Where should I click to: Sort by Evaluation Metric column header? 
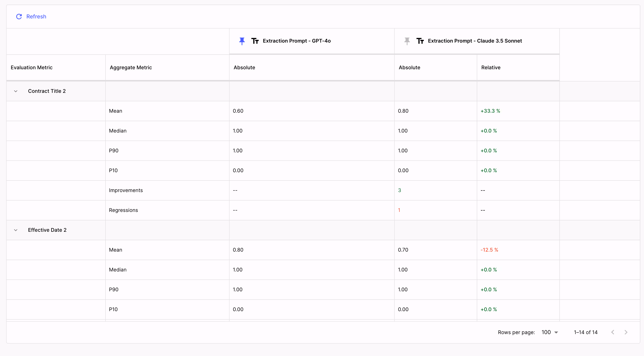click(32, 68)
